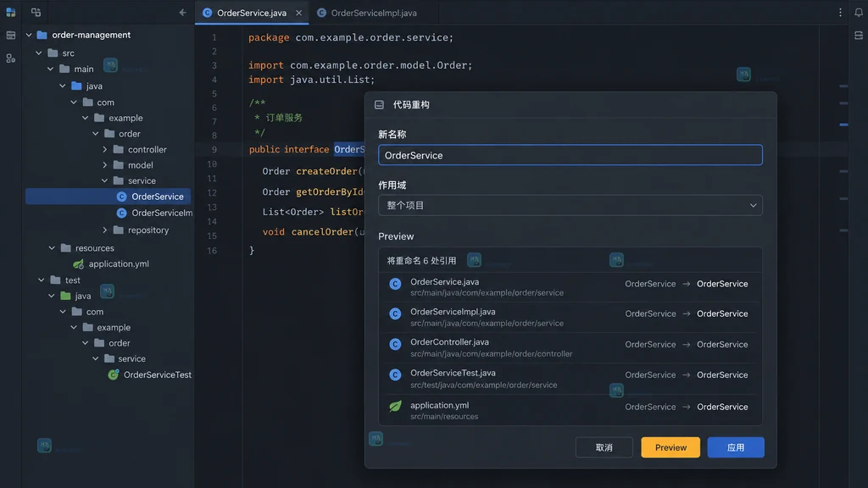
Task: Click the yellow Preview button
Action: point(670,447)
